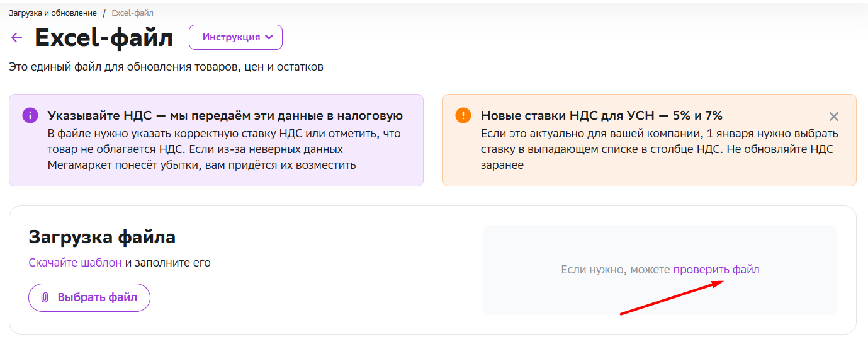Click the red annotation arrow
This screenshot has height=344, width=868.
671,297
